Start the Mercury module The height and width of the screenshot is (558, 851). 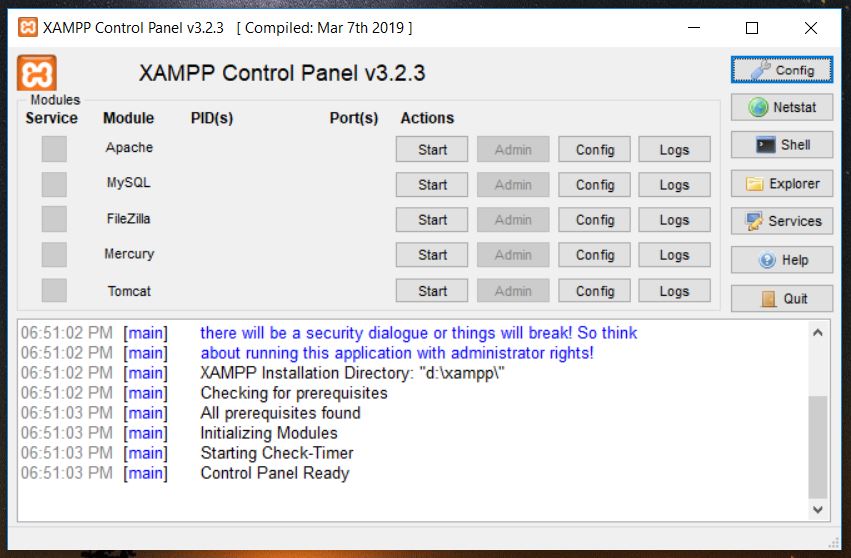431,255
